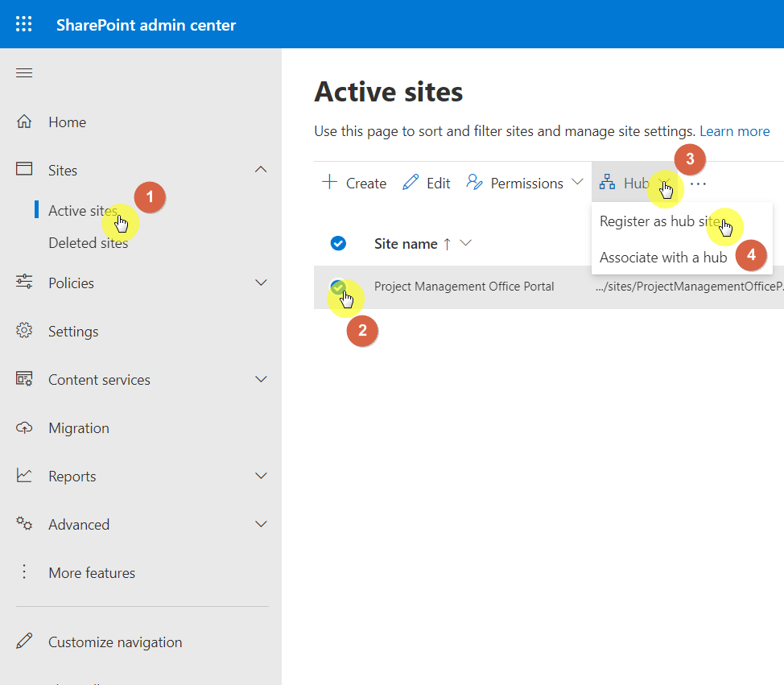Collapse navigation with the hamburger icon
Viewport: 784px width, 685px height.
coord(24,73)
